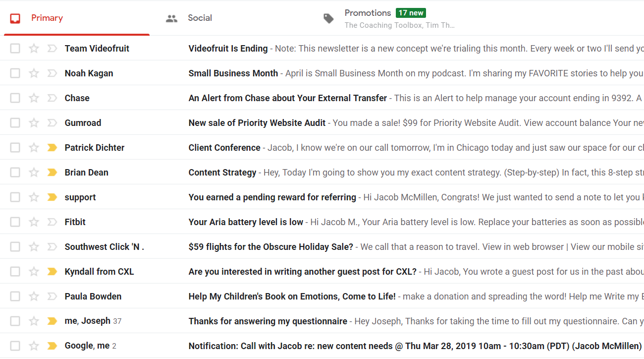Select the Team Videofruit email checkbox
Screen dimensions: 644x359
pos(15,48)
